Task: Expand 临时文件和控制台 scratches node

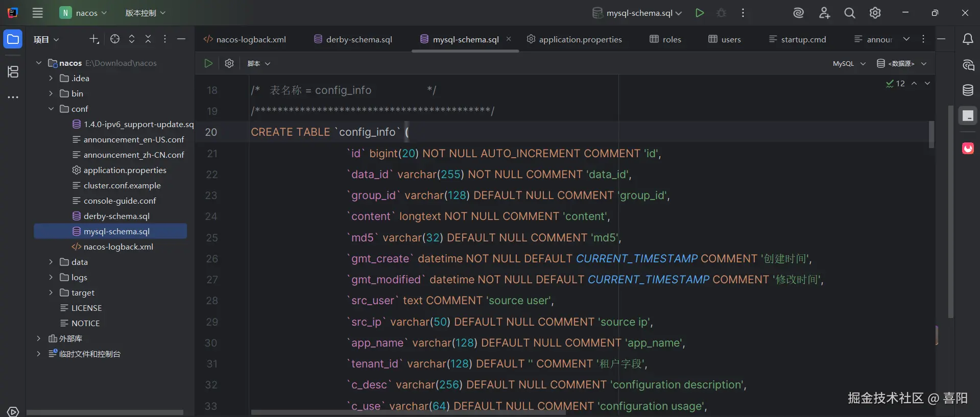Action: 38,354
